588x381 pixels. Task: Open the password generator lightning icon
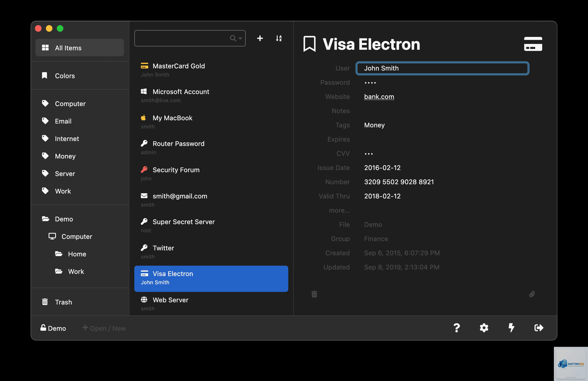pyautogui.click(x=511, y=328)
